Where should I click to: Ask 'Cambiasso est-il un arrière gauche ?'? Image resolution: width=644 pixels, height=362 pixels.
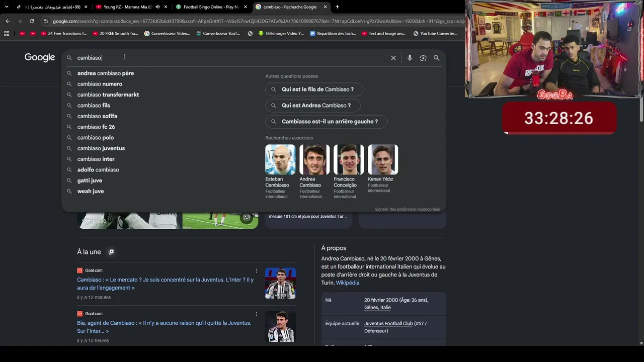[326, 122]
